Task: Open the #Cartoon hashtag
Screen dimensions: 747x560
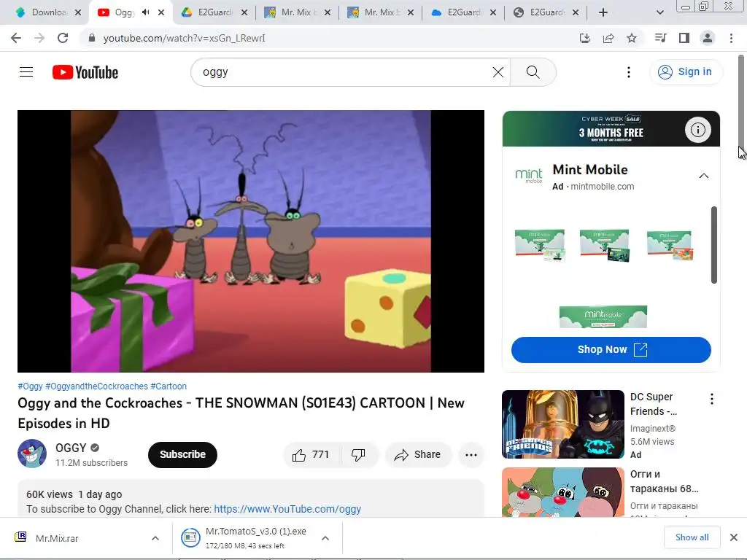Action: tap(169, 386)
